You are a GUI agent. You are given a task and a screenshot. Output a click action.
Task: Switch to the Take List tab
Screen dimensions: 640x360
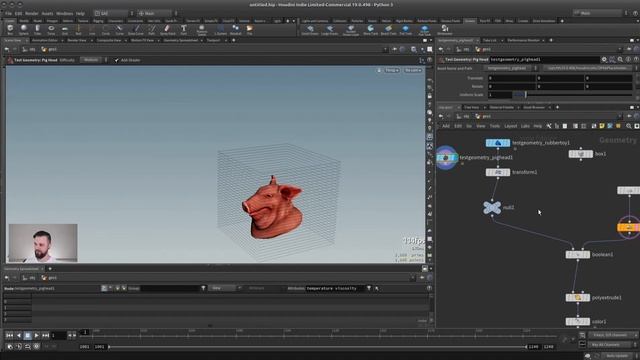click(490, 40)
